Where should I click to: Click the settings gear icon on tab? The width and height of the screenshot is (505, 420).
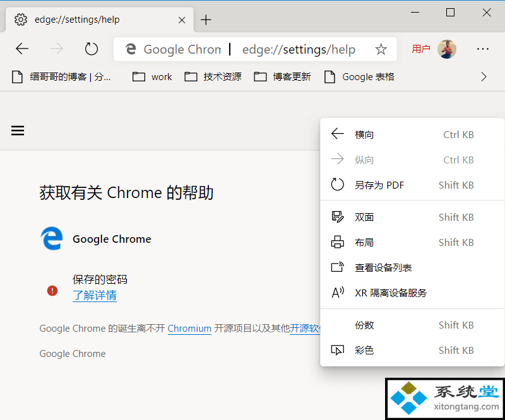[x=21, y=20]
